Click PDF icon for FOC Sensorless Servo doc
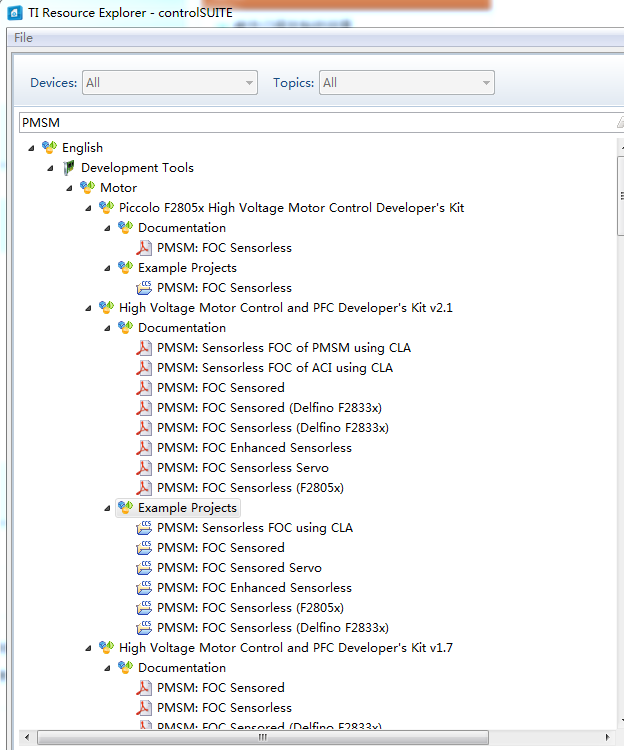624x750 pixels. coord(144,468)
